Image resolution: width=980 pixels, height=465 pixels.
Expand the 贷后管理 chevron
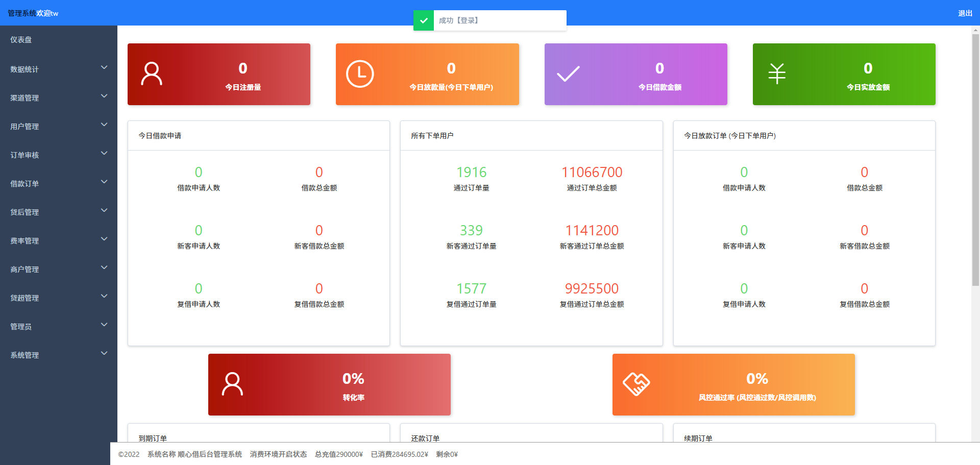pyautogui.click(x=104, y=210)
